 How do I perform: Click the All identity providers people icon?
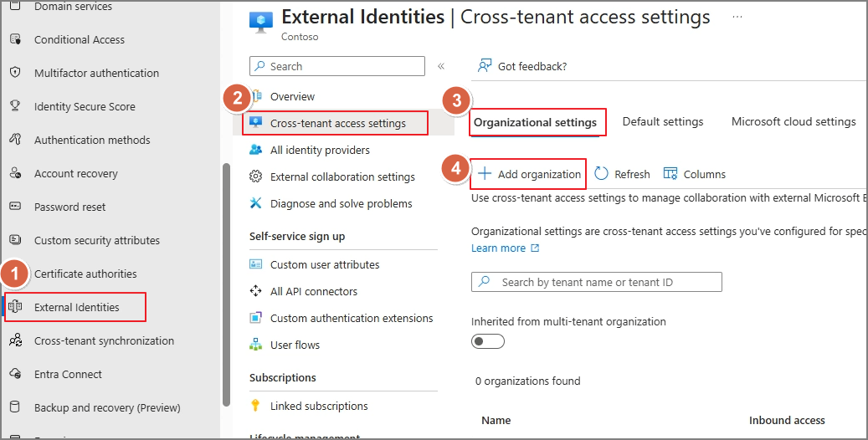(x=256, y=150)
